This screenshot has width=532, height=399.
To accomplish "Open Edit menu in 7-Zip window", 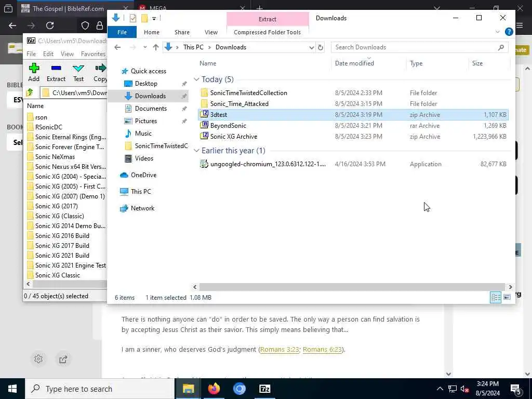I will point(48,54).
